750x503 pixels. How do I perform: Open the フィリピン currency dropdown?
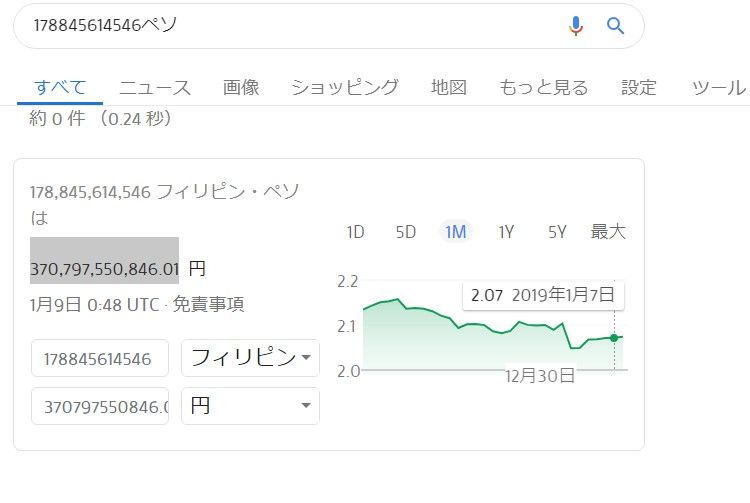tap(250, 358)
